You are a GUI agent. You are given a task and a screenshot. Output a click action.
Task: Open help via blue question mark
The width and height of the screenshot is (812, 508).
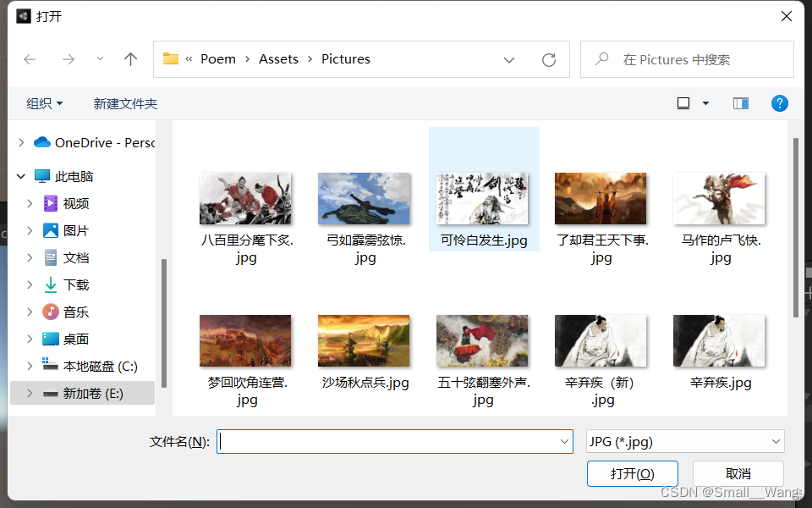click(x=779, y=103)
